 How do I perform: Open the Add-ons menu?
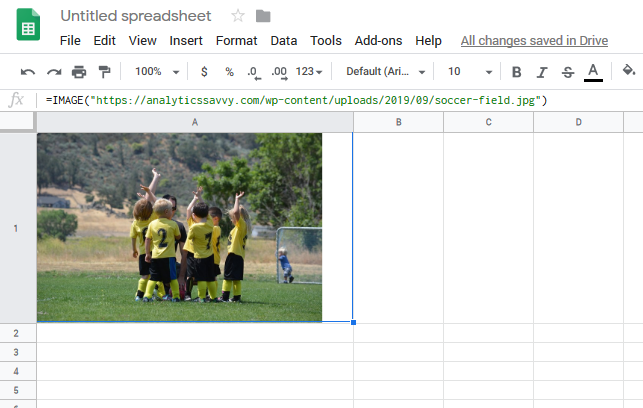377,41
